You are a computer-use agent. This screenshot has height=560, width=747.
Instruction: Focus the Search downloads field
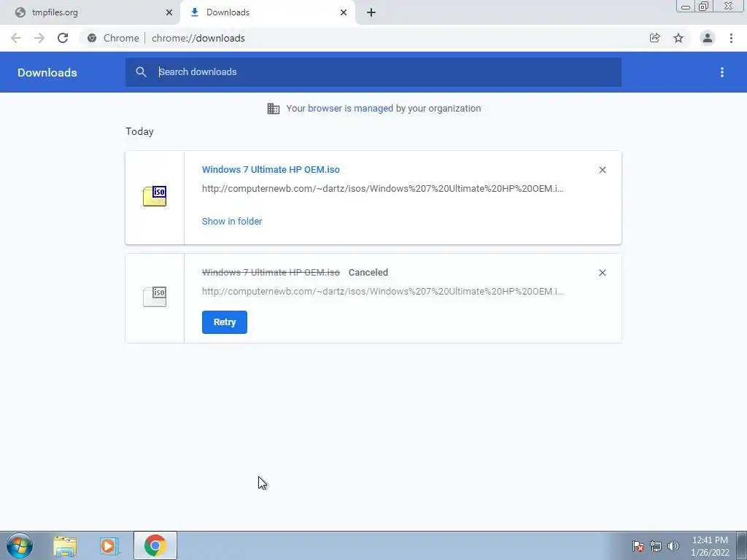tap(373, 72)
